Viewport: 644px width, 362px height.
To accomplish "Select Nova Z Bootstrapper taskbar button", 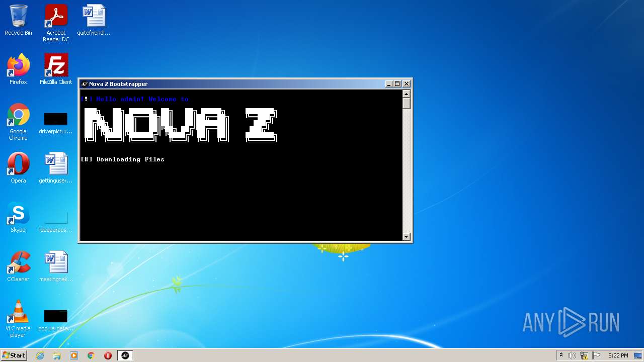I will [125, 355].
